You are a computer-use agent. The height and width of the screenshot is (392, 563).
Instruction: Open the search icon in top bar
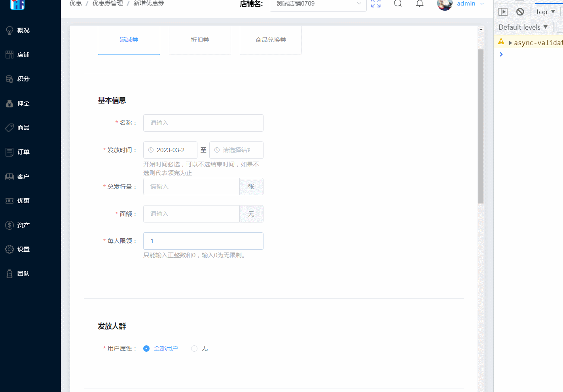coord(398,3)
